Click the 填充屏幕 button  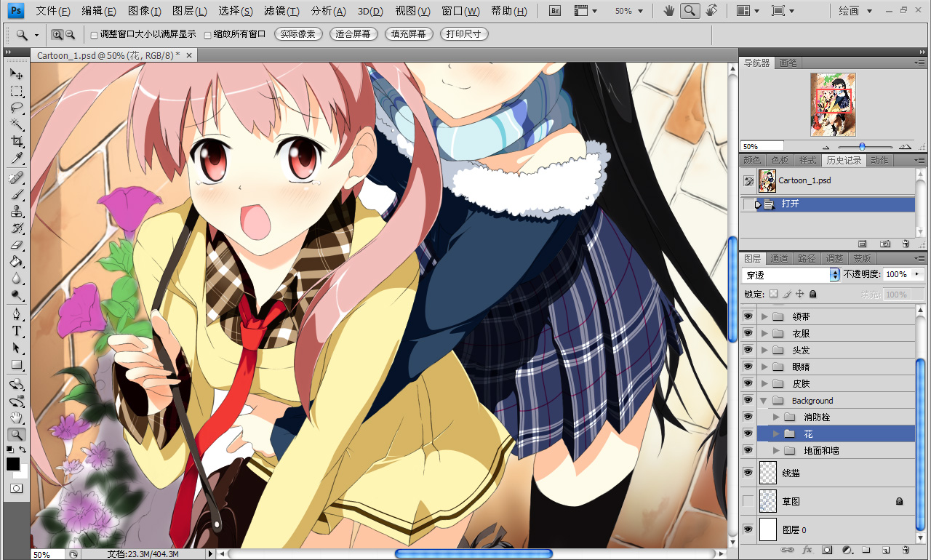coord(409,34)
